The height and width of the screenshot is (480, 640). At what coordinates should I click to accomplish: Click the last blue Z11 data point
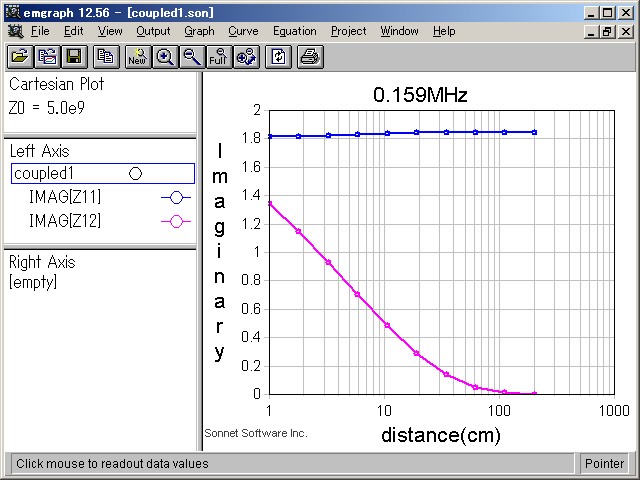[x=535, y=132]
